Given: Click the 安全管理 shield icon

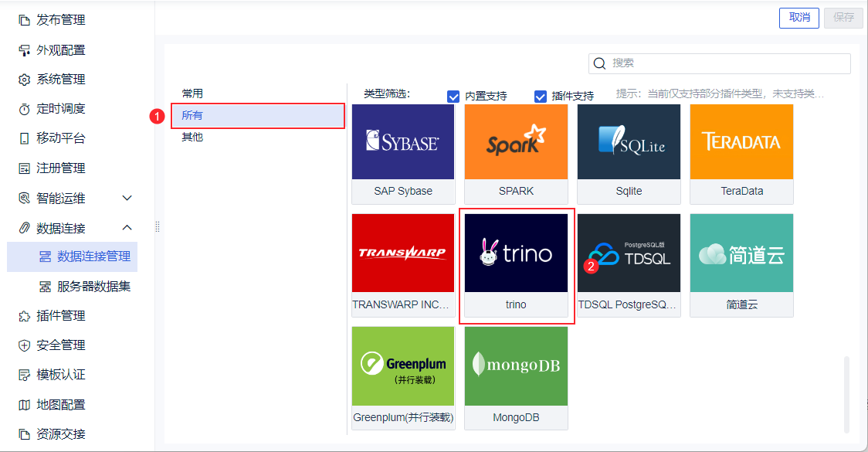Looking at the screenshot, I should point(24,345).
